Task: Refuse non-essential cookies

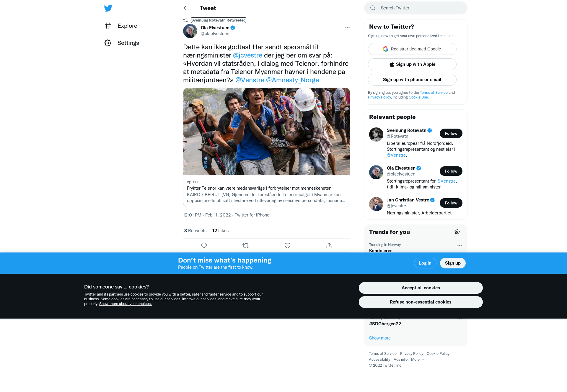Action: pyautogui.click(x=421, y=302)
